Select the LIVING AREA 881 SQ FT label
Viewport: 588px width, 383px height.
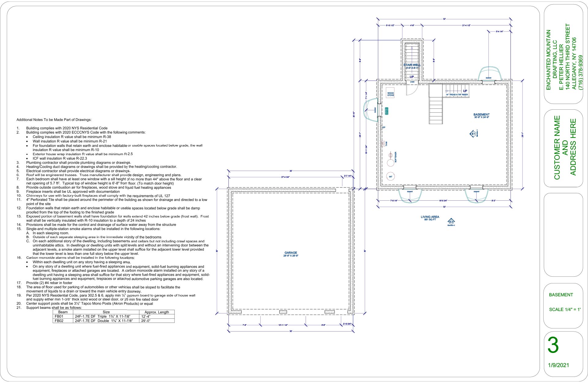(x=430, y=218)
